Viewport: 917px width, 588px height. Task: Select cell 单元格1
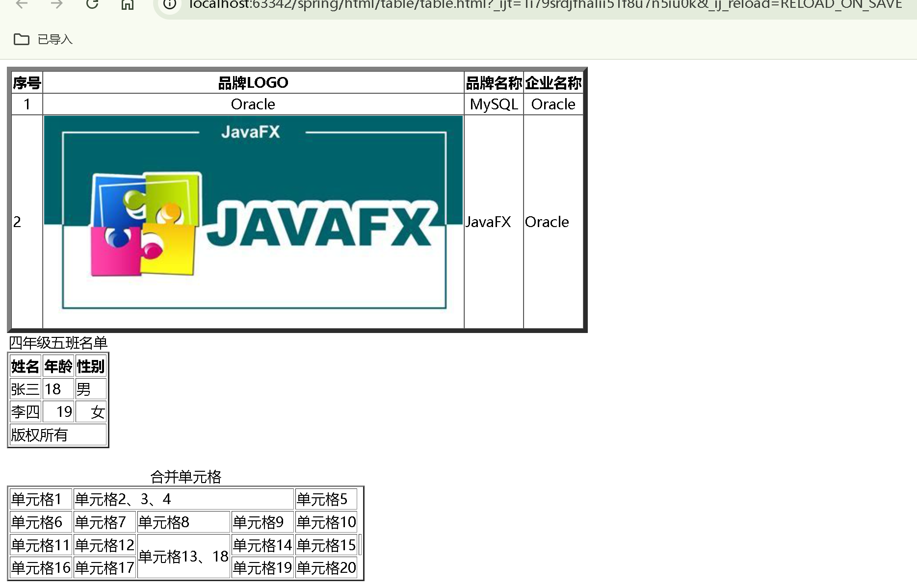[x=41, y=499]
